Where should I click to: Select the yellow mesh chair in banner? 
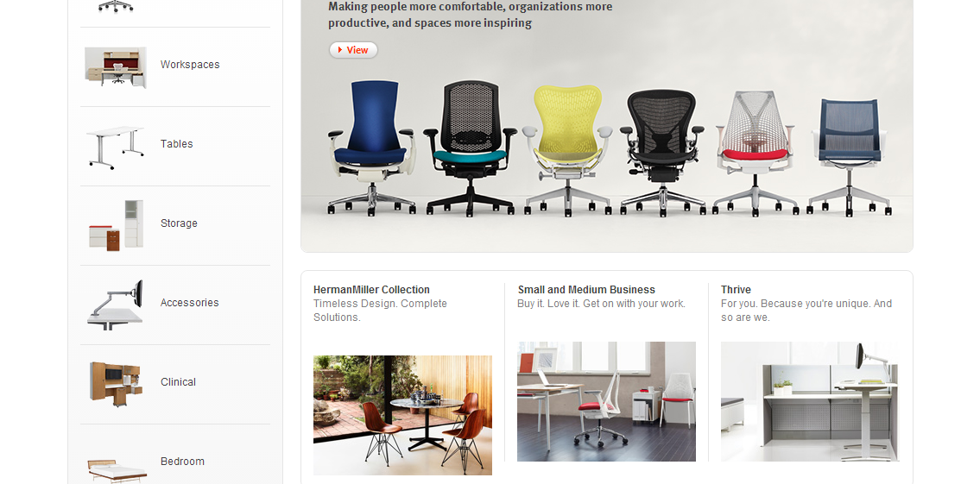[567, 150]
